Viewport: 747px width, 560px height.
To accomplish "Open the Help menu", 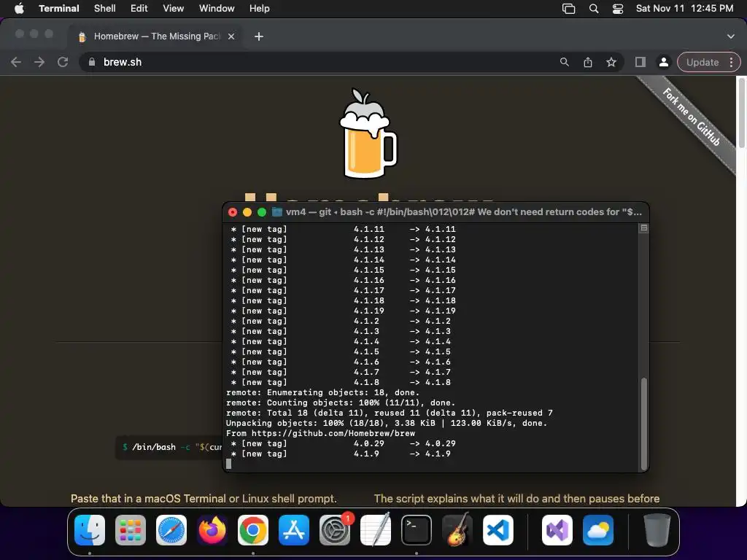I will [x=259, y=9].
